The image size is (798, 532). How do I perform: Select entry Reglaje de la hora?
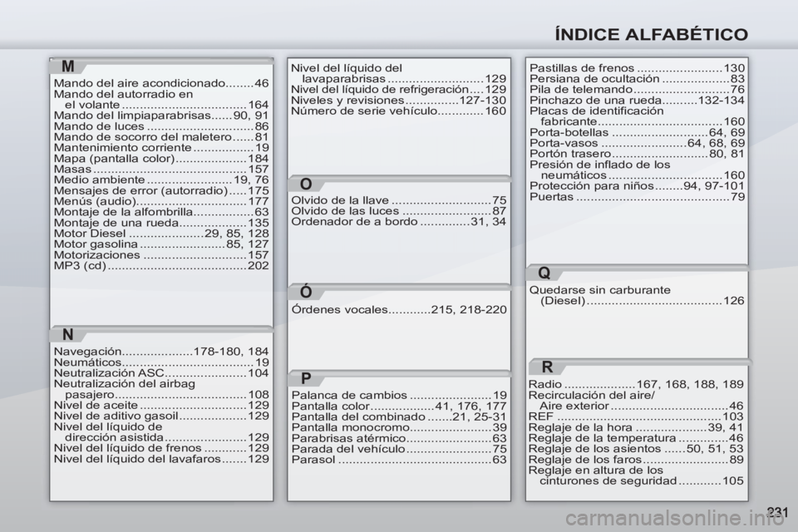pyautogui.click(x=636, y=427)
